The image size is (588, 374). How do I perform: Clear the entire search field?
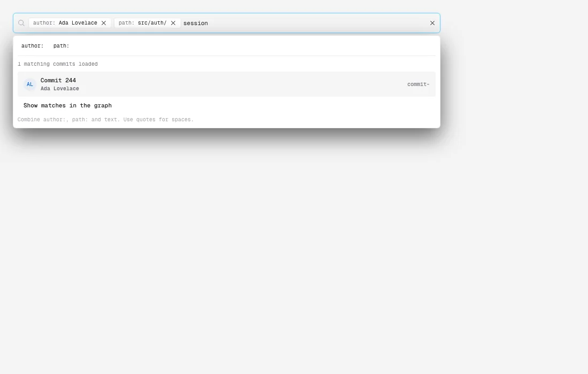click(x=432, y=23)
